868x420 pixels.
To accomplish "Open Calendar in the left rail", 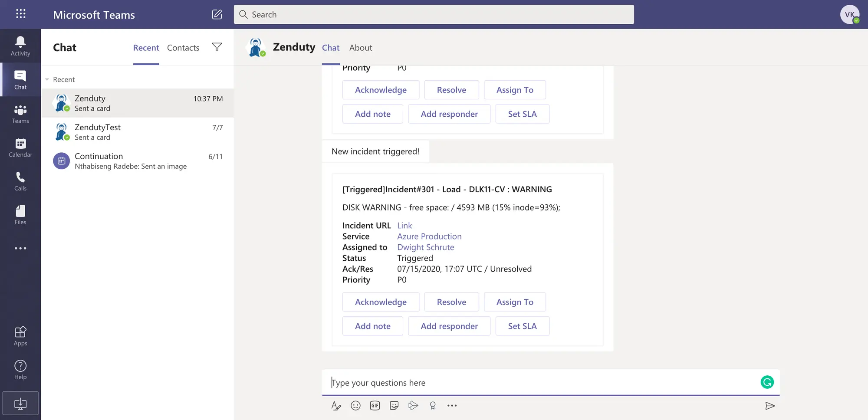I will click(x=20, y=148).
